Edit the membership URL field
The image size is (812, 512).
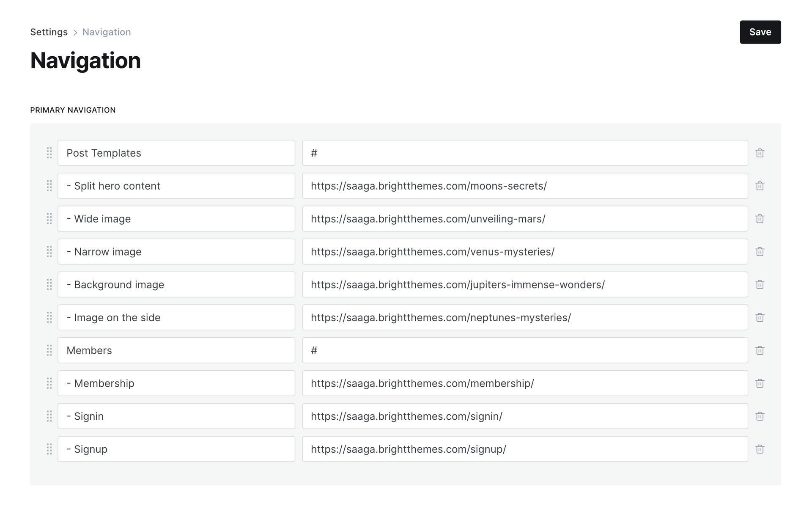click(x=525, y=383)
